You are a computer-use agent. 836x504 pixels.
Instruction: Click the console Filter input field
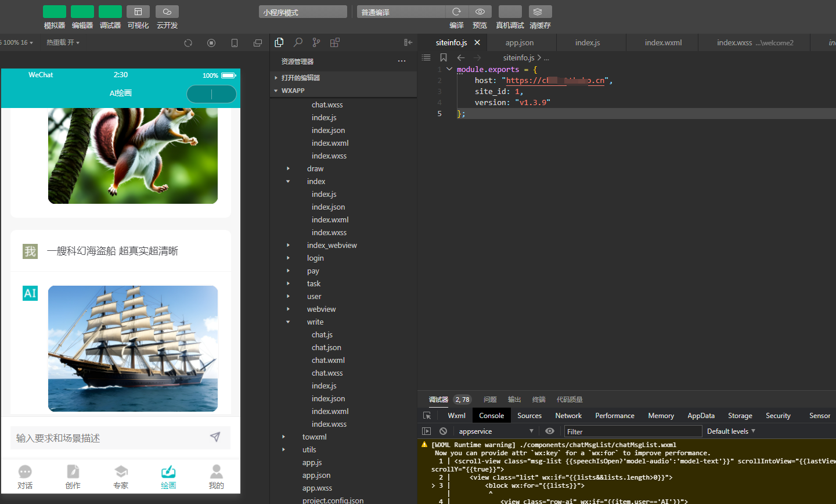point(633,431)
